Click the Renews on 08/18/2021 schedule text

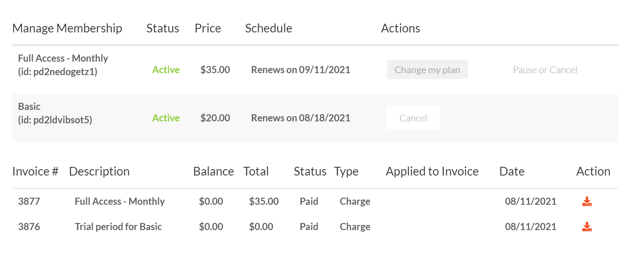pos(301,118)
